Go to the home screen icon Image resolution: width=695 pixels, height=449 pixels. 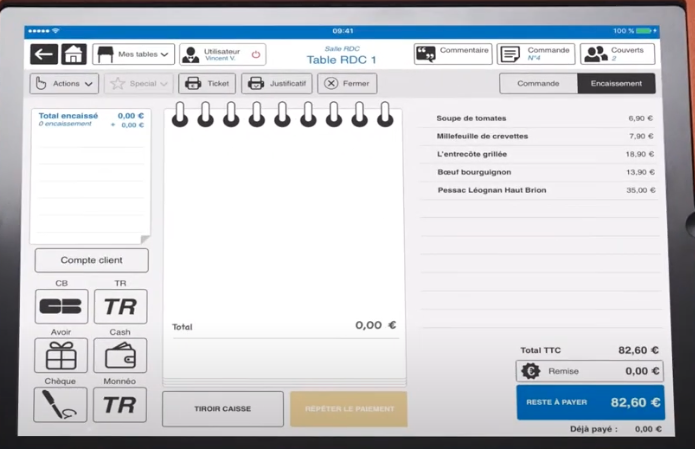(x=73, y=54)
